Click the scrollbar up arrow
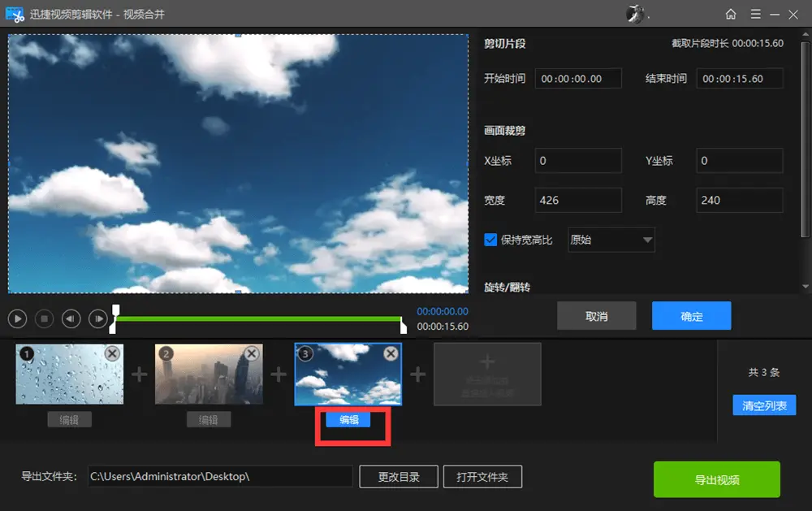 [806, 34]
